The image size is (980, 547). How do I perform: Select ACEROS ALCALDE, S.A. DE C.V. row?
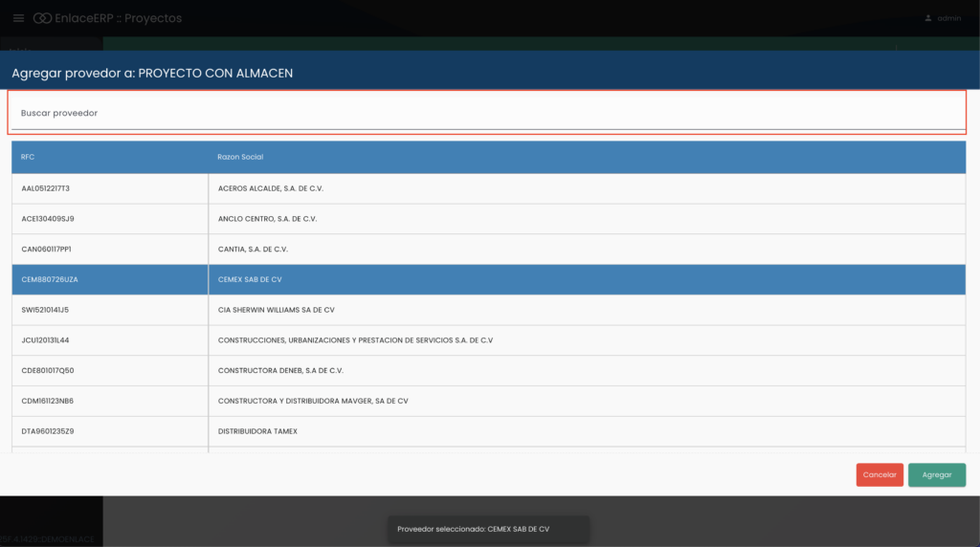(x=271, y=188)
